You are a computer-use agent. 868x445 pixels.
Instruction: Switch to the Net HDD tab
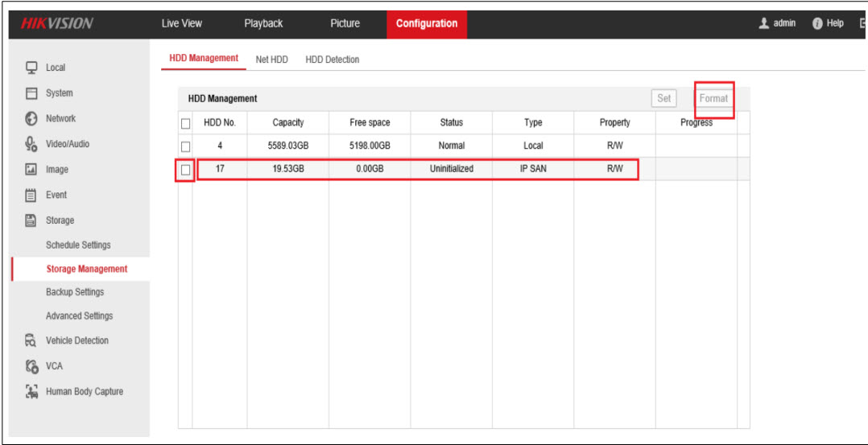click(x=271, y=60)
